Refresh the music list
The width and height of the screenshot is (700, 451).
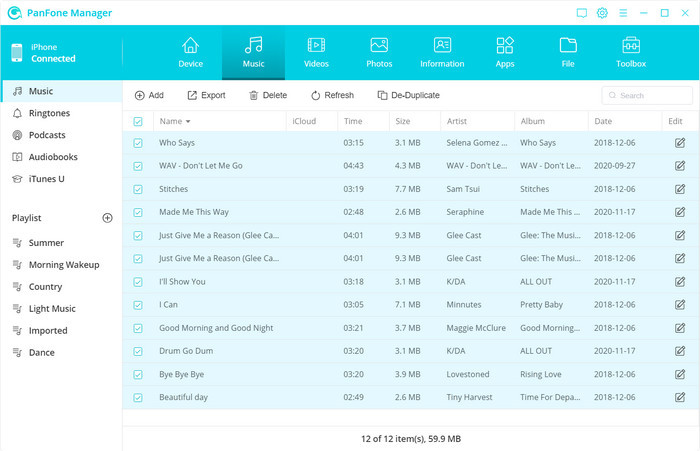tap(332, 95)
